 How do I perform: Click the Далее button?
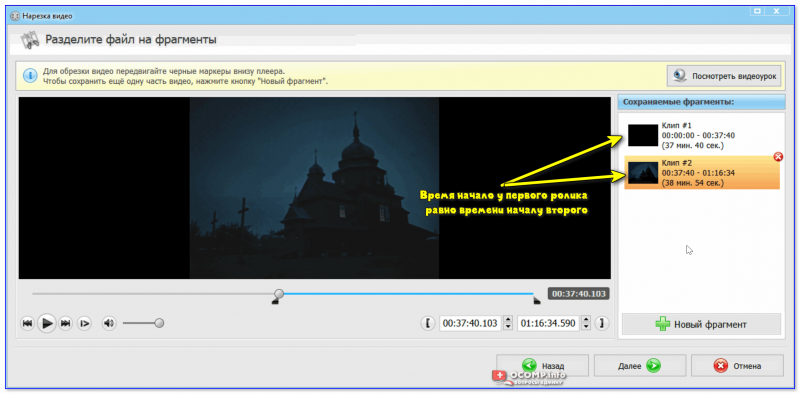[640, 365]
